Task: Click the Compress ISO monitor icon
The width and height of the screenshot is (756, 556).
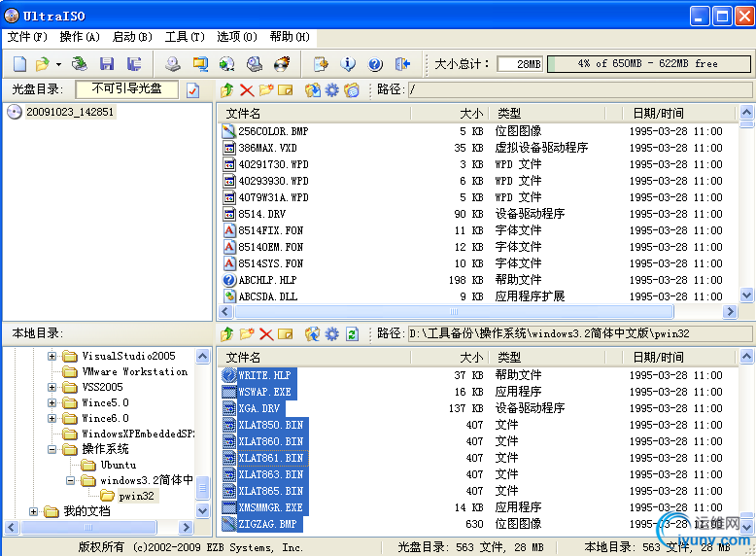Action: click(x=200, y=63)
